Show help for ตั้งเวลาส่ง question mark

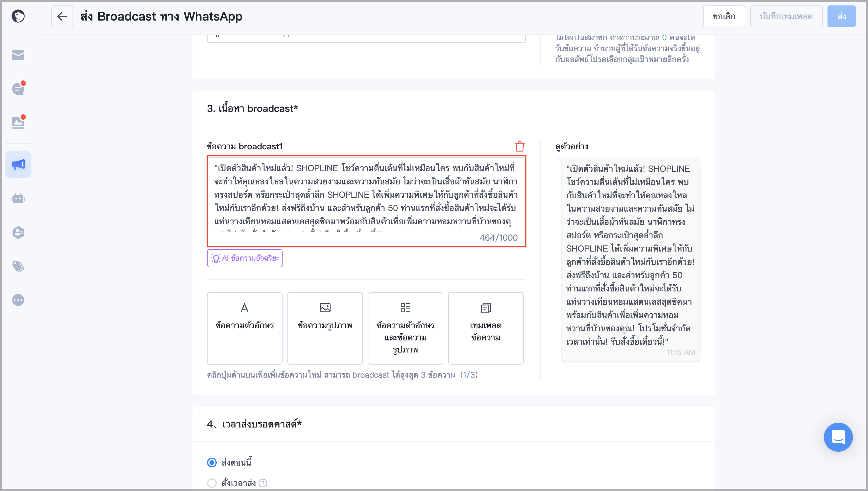click(x=263, y=483)
